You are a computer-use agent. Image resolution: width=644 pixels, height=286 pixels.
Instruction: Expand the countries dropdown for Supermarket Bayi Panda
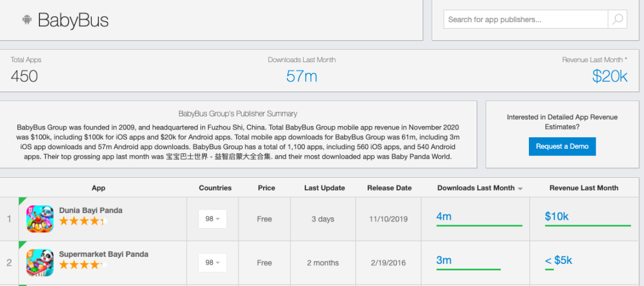click(212, 263)
